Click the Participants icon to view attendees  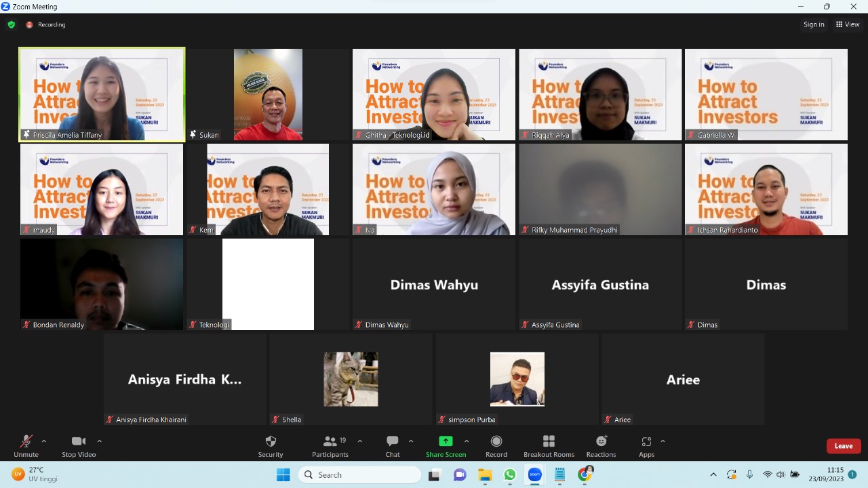tap(330, 441)
